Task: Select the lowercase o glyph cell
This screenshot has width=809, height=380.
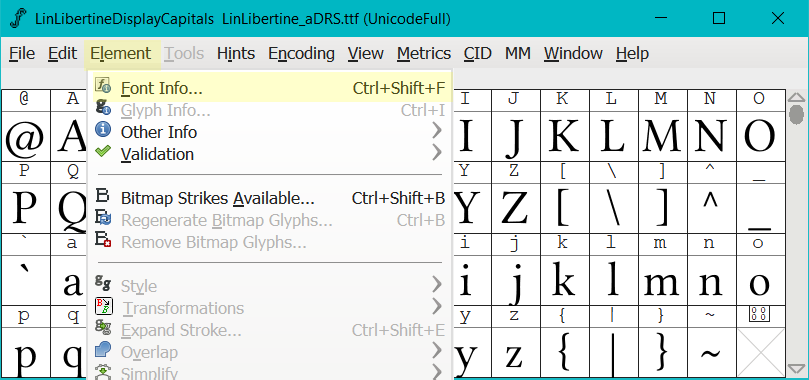Action: 761,280
